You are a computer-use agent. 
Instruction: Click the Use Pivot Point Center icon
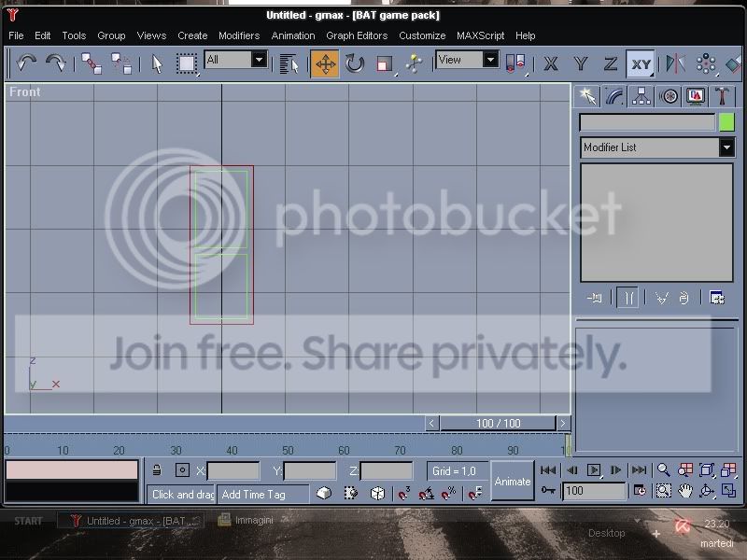[515, 63]
